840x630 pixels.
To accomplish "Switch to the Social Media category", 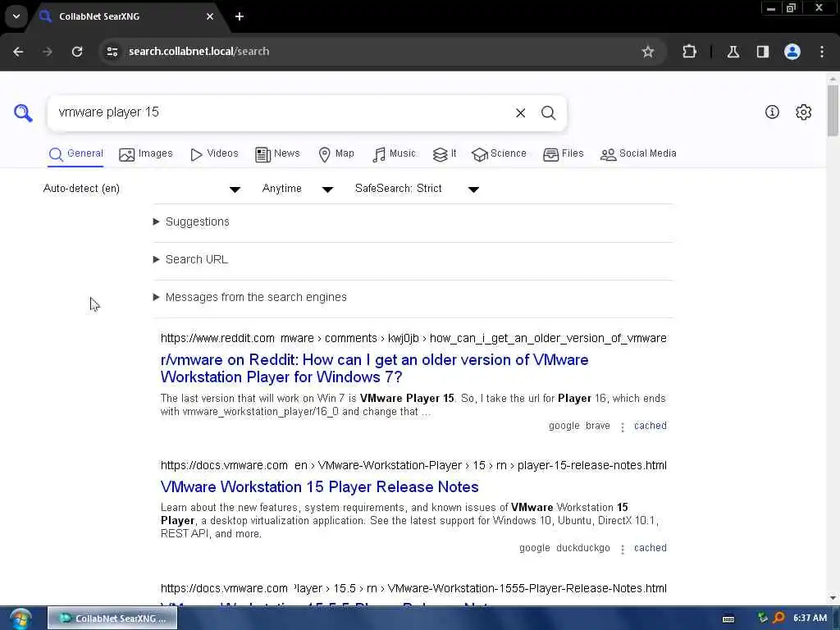I will click(638, 153).
